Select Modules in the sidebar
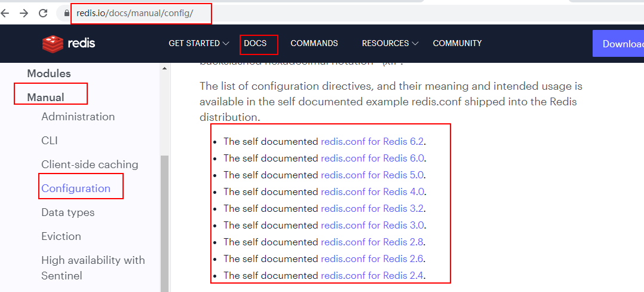The image size is (644, 292). point(49,74)
